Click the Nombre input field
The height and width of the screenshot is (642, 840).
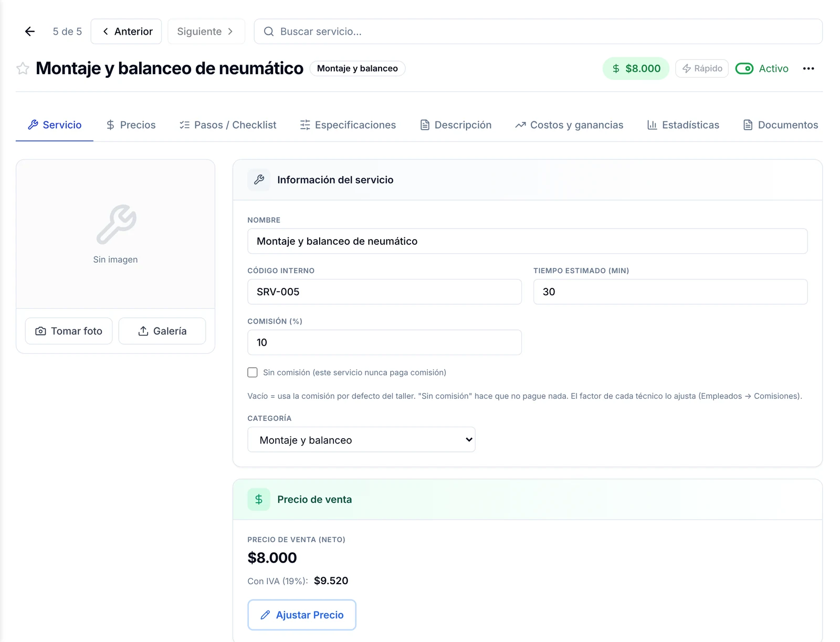528,241
